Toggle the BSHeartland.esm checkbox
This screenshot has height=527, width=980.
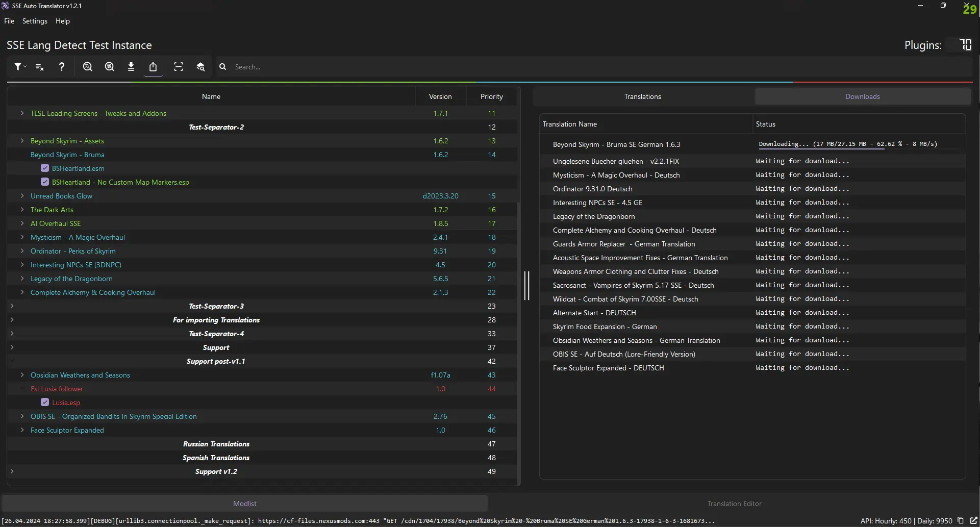point(45,168)
